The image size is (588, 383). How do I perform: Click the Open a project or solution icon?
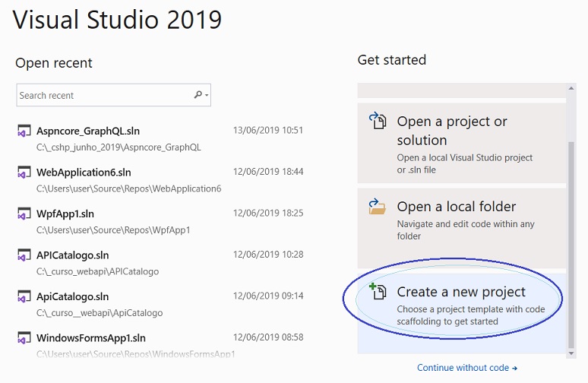(x=378, y=121)
